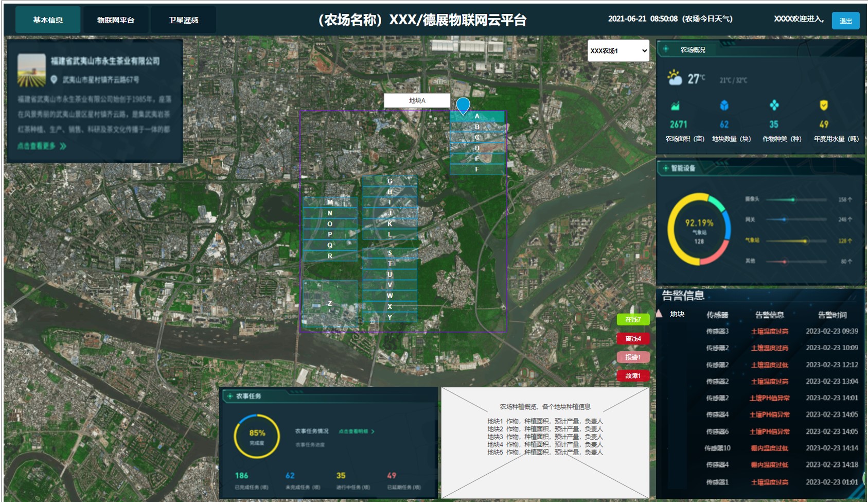Select plot G on the map

coord(389,181)
